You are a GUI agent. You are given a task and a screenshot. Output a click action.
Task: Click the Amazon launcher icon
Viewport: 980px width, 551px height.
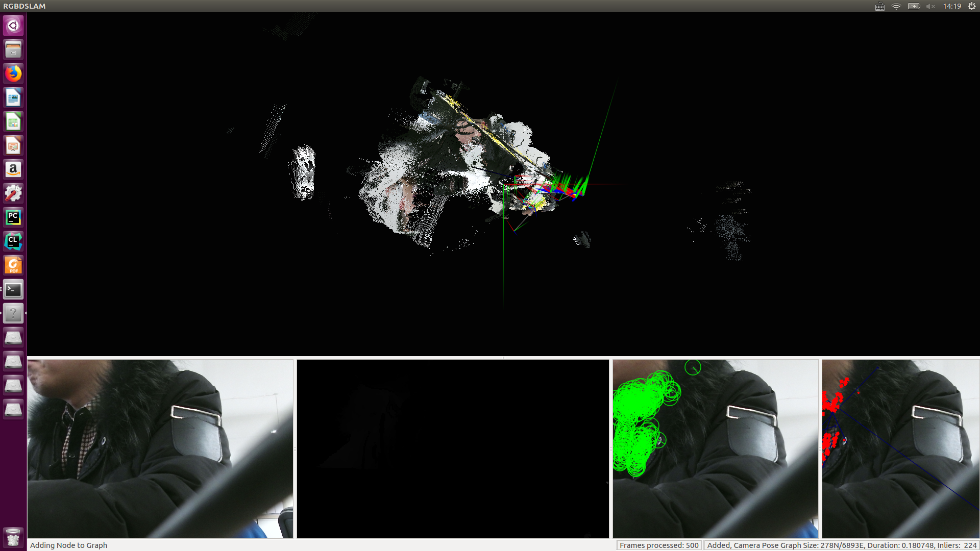[13, 169]
